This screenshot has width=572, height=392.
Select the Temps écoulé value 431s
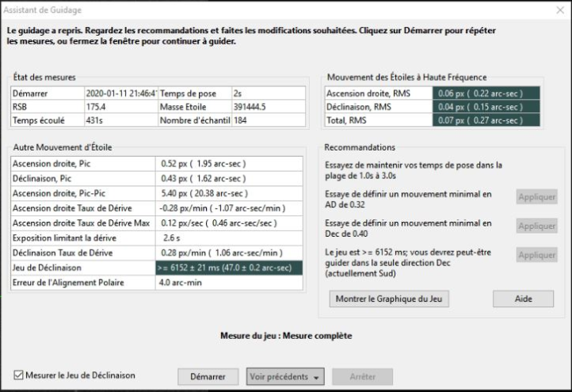(121, 120)
